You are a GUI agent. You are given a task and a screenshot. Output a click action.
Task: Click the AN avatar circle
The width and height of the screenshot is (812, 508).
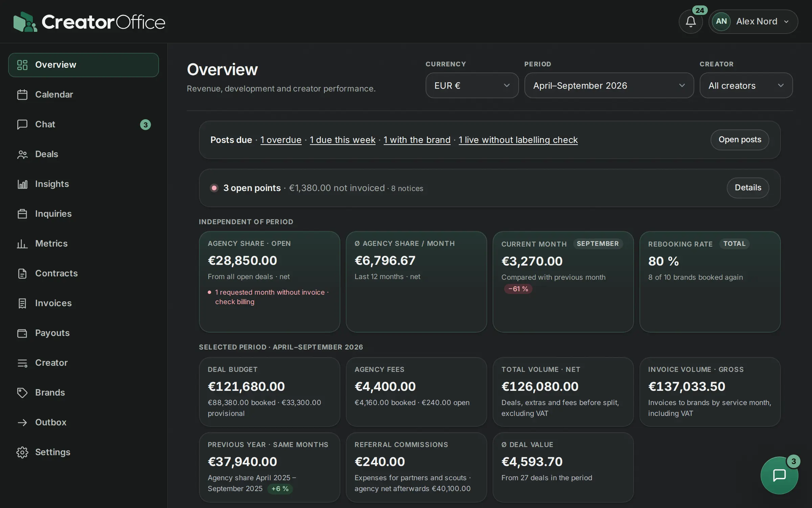pos(721,21)
